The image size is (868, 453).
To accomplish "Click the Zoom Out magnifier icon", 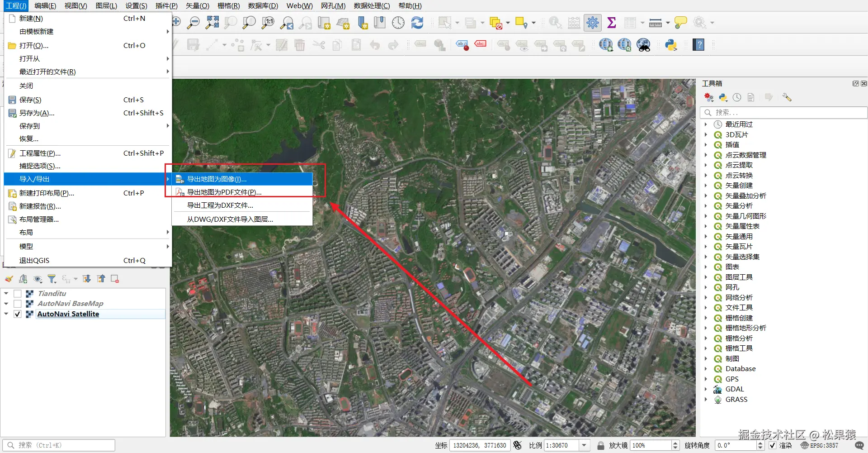I will coord(193,23).
